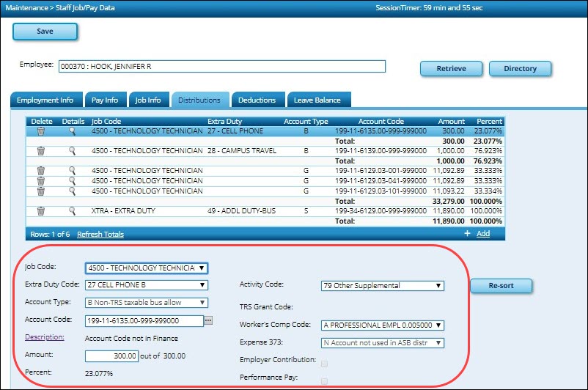Switch to the Job Info tab
Image resolution: width=588 pixels, height=390 pixels.
pyautogui.click(x=148, y=100)
